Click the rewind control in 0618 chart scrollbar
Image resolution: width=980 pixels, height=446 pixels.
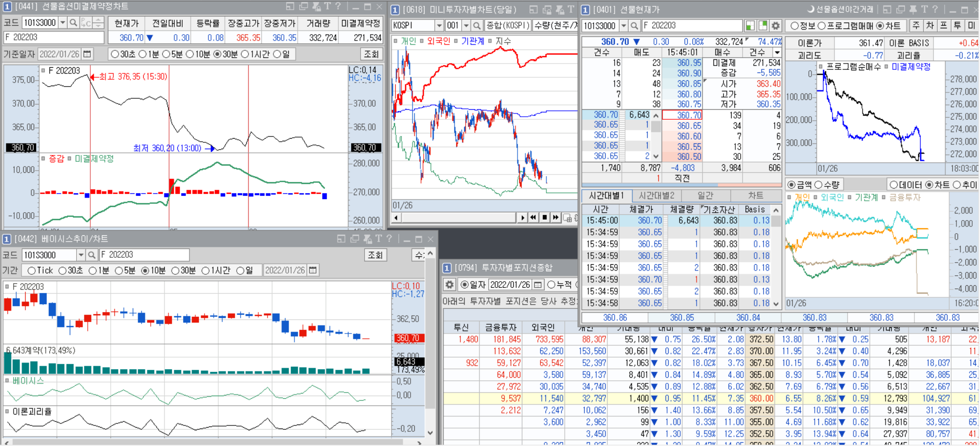pyautogui.click(x=533, y=217)
